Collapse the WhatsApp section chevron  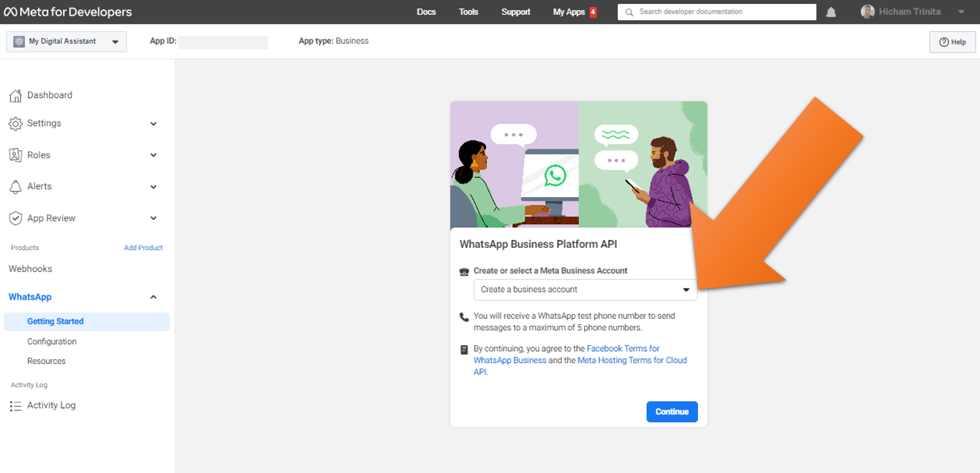(x=153, y=297)
